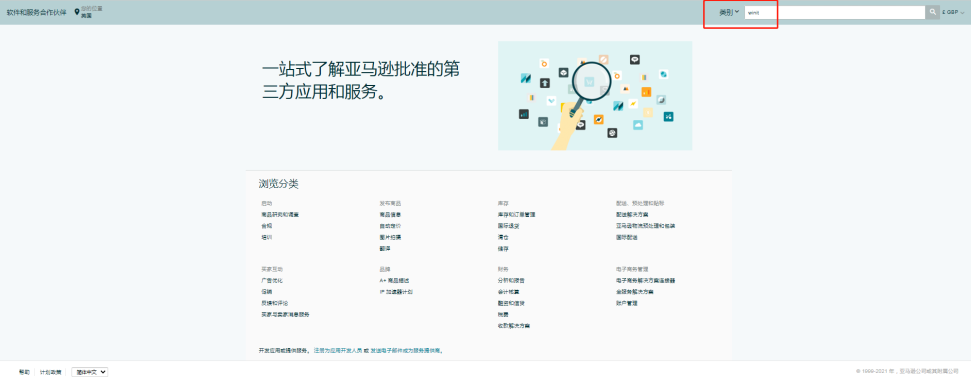Open the 电子商务解决方案连接器 link

[645, 280]
